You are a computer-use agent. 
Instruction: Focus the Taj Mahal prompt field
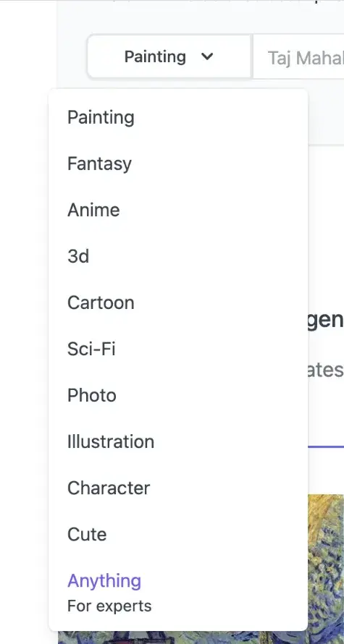pyautogui.click(x=299, y=57)
